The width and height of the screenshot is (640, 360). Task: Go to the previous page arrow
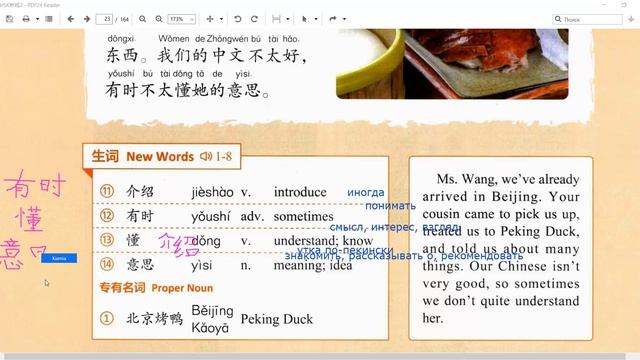[x=71, y=19]
